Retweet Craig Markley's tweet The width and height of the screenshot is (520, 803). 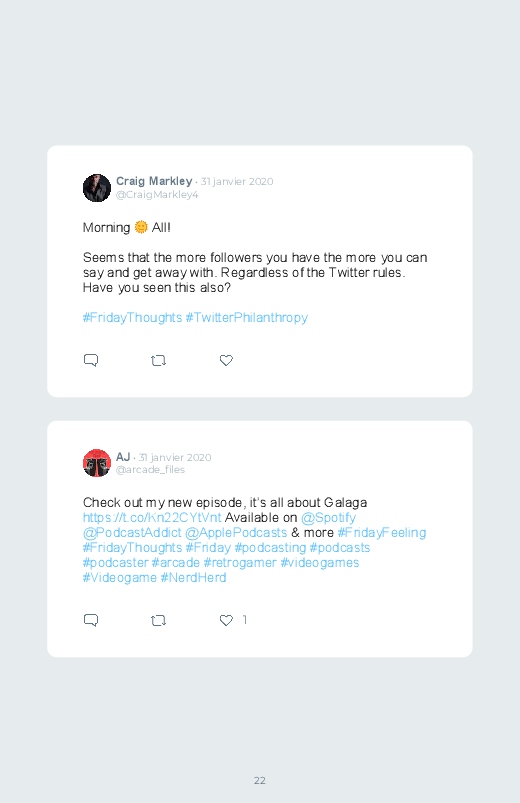tap(158, 361)
